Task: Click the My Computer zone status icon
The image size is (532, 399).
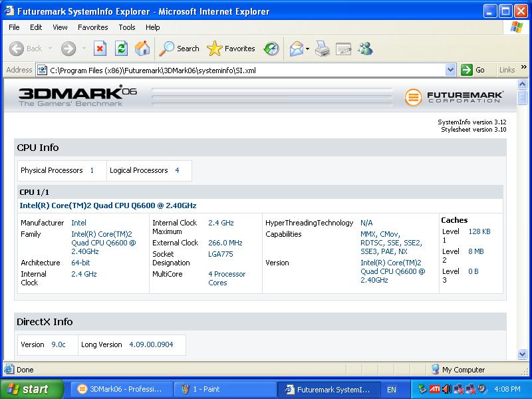Action: (436, 369)
